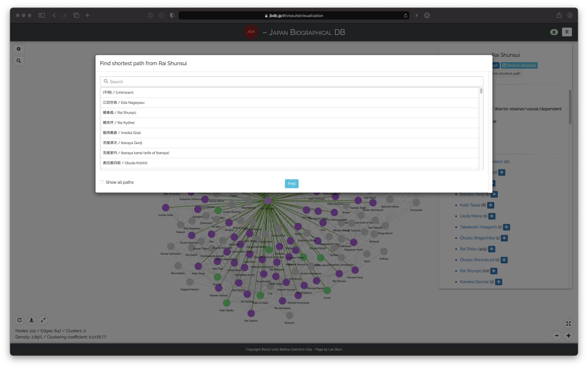
Task: Zoom in on the graph
Action: pos(568,335)
